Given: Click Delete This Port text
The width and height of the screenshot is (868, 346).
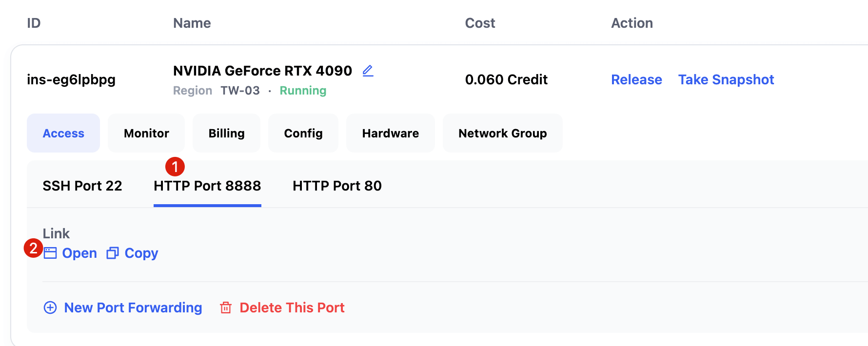Looking at the screenshot, I should (x=292, y=308).
